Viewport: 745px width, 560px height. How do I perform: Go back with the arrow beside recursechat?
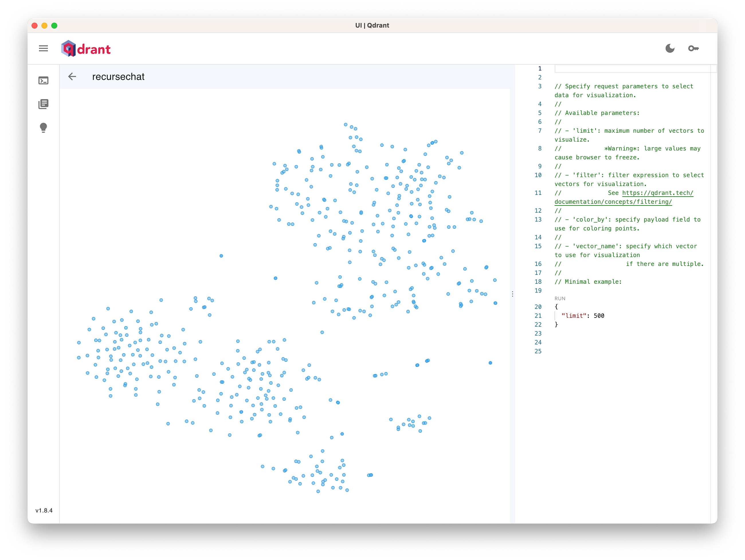(x=72, y=77)
